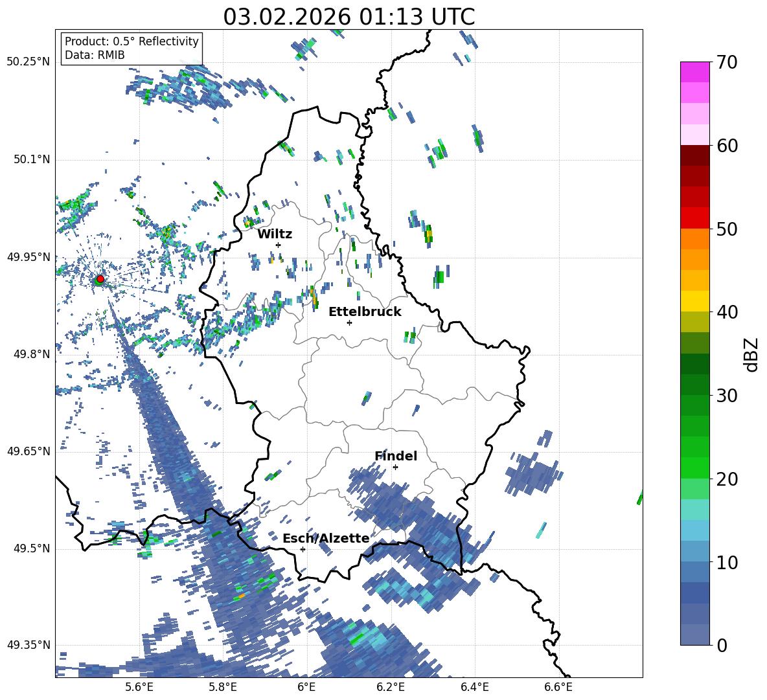
Task: Click the 50 value on dBZ colorbar
Action: coord(726,229)
